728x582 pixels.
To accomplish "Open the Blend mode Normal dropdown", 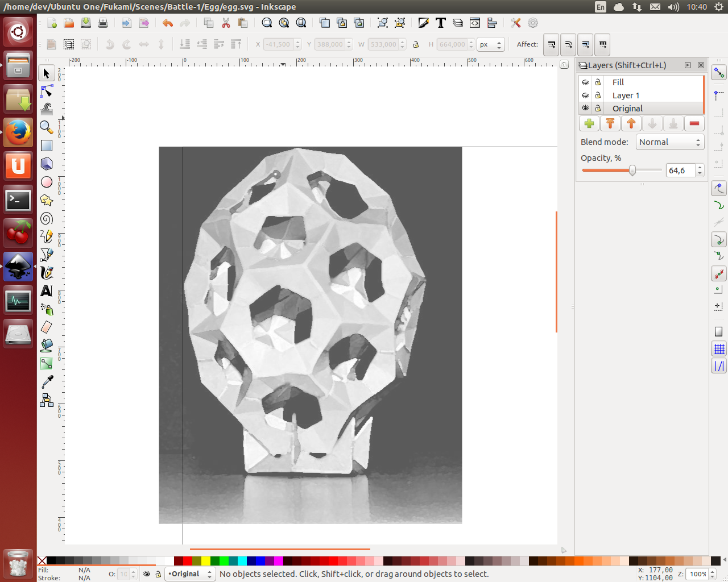I will (670, 142).
